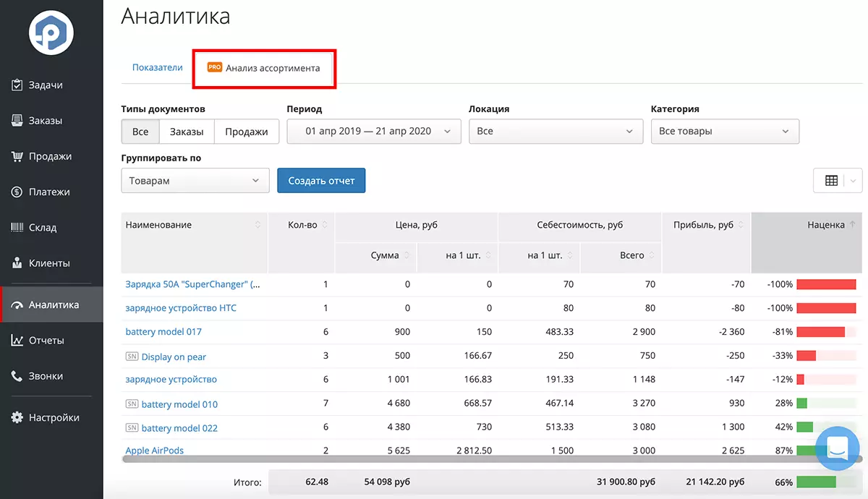868x499 pixels.
Task: Click the SN badge beside battery model 010
Action: coord(132,404)
